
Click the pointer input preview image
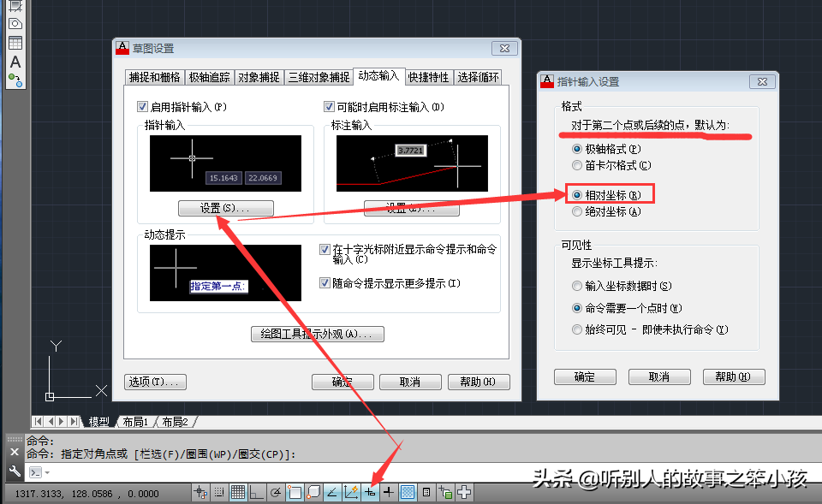(x=225, y=163)
